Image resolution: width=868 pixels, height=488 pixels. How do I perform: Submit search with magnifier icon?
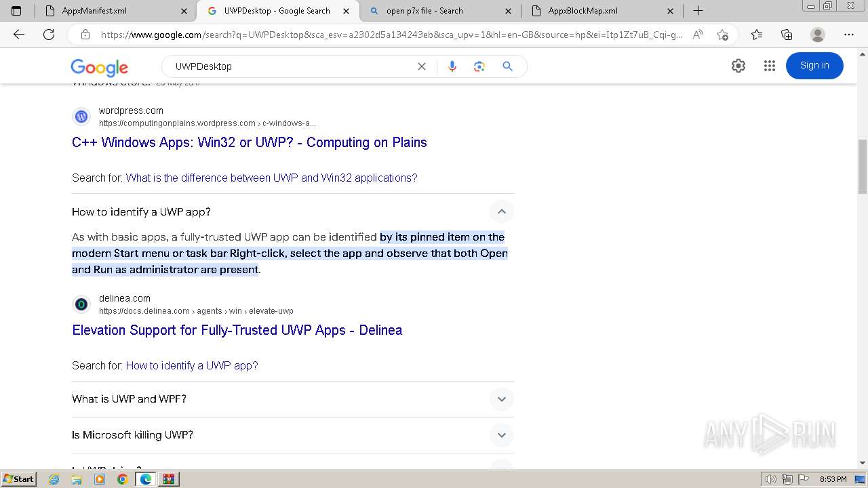click(x=507, y=66)
